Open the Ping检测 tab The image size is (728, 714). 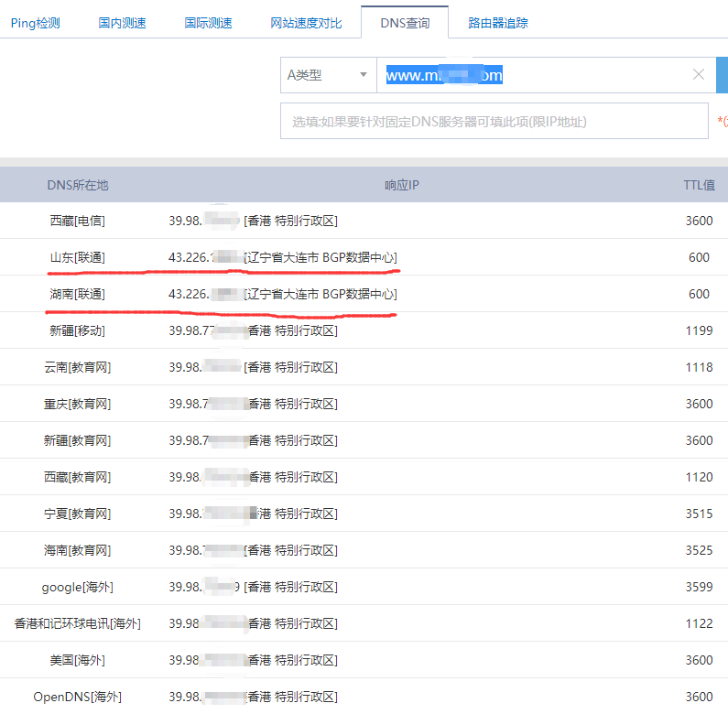tap(36, 23)
